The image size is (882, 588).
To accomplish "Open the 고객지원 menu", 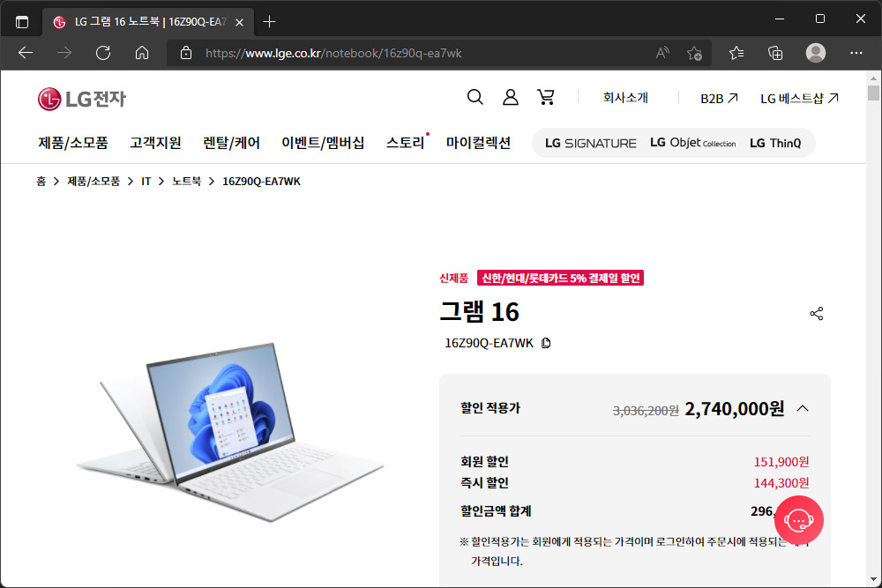I will (x=156, y=143).
